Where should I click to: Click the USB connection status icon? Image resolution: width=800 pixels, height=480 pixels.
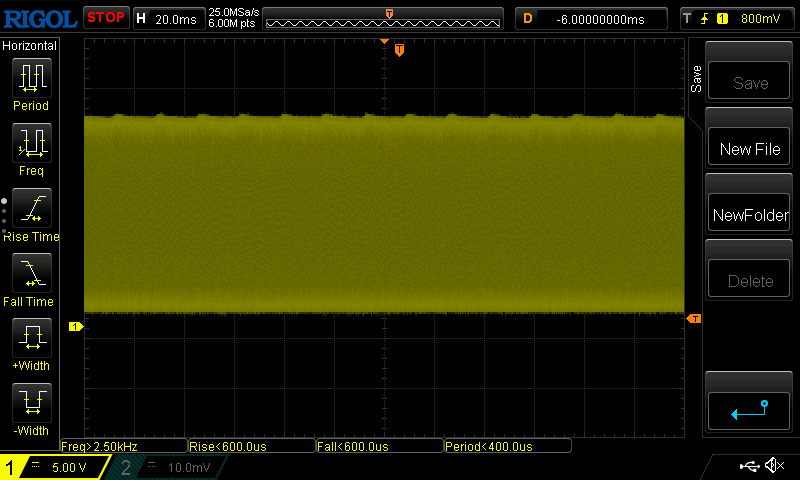tap(749, 466)
